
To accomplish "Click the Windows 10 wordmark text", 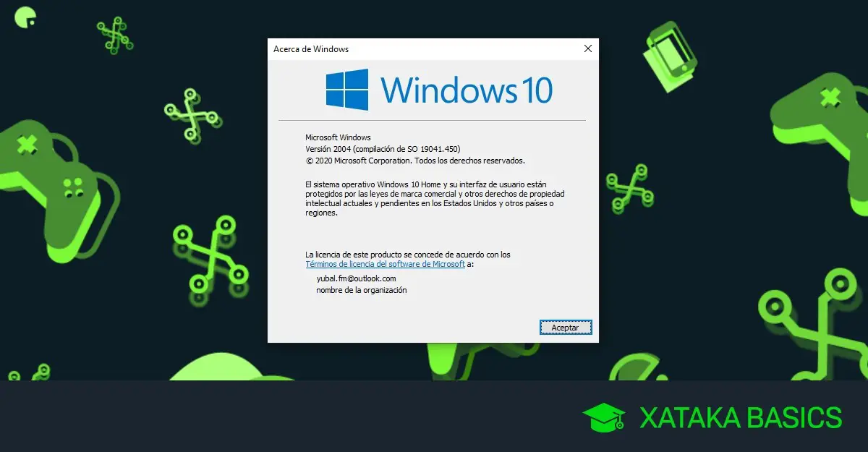I will [x=467, y=90].
